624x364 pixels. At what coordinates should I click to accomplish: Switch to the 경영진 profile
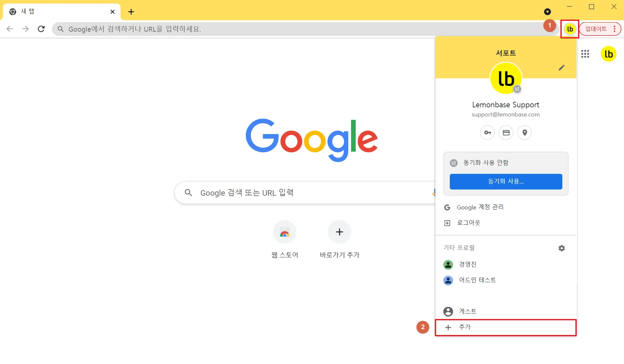(506, 265)
